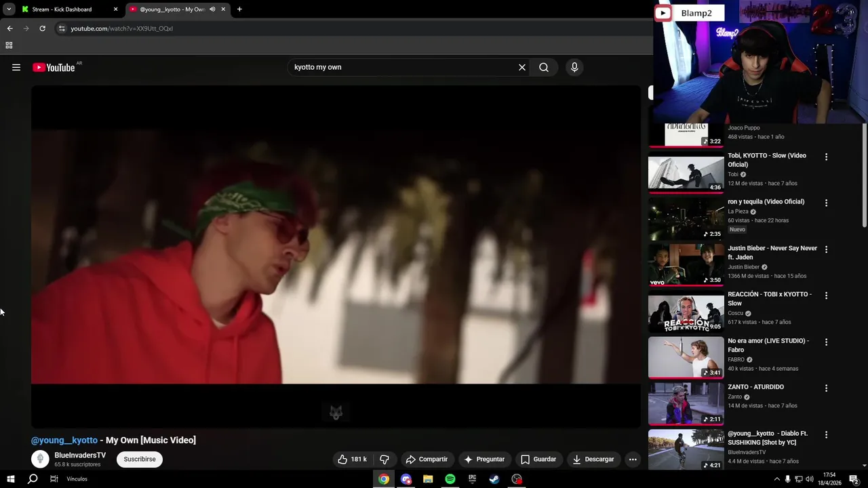Open more actions ellipsis under video
The width and height of the screenshot is (868, 488).
(x=633, y=459)
